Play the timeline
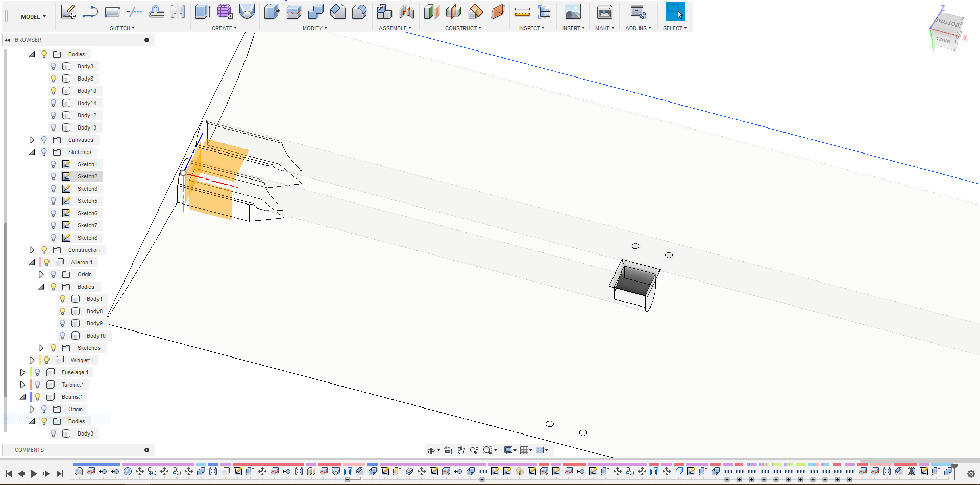 (34, 474)
